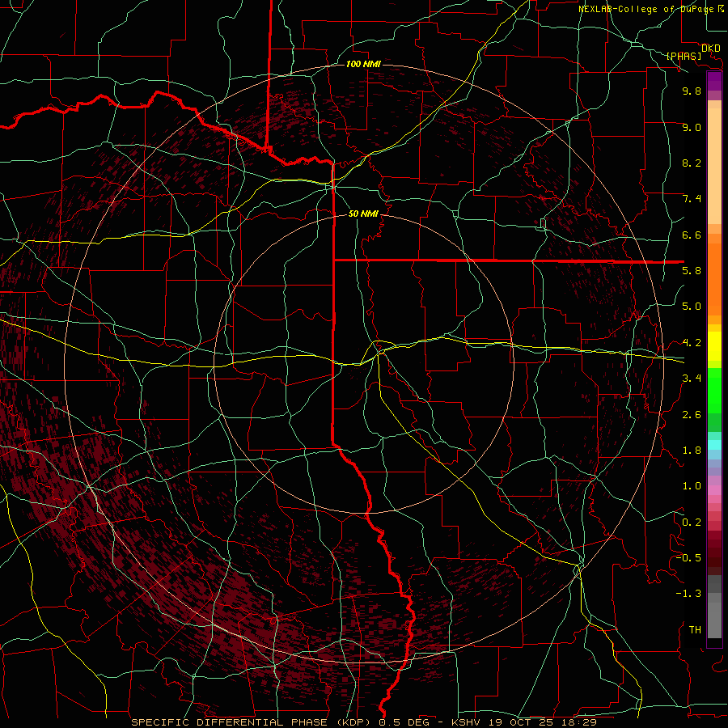Image resolution: width=728 pixels, height=728 pixels.
Task: Click the 8.2 scale value
Action: 692,163
